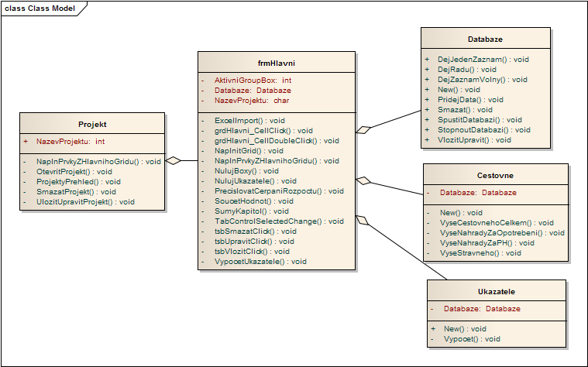The width and height of the screenshot is (588, 367).
Task: Click 'AktivniGroupBox: int' attribute
Action: 253,81
